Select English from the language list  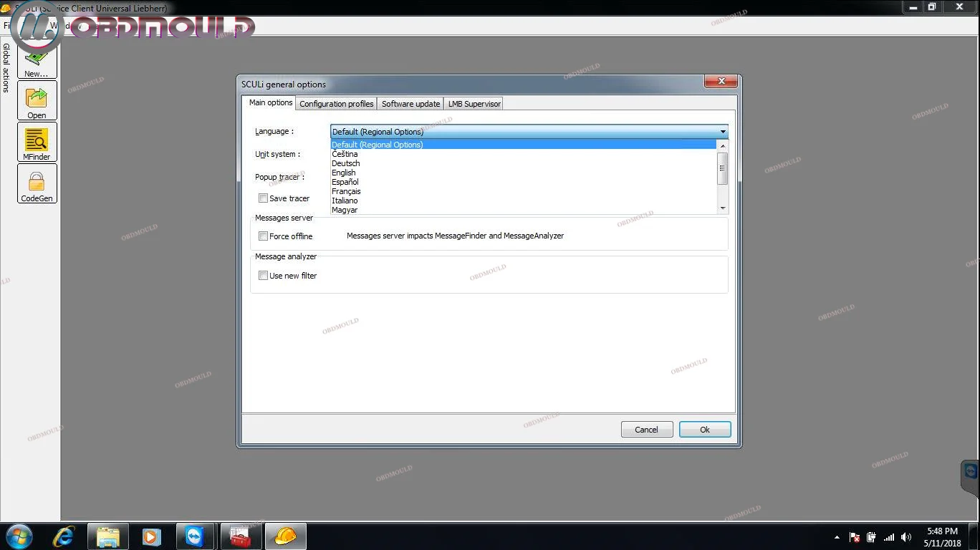344,173
